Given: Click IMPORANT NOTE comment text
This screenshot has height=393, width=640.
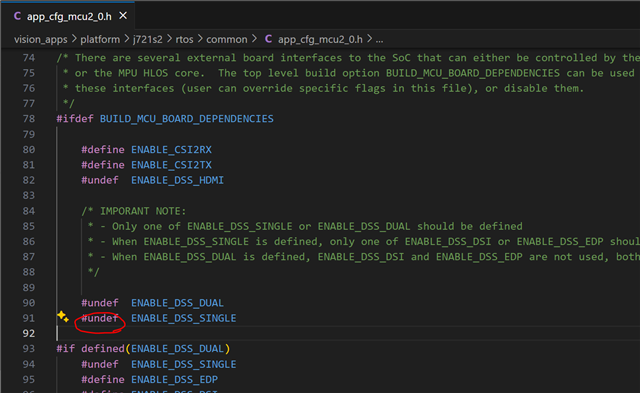Looking at the screenshot, I should pyautogui.click(x=143, y=211).
